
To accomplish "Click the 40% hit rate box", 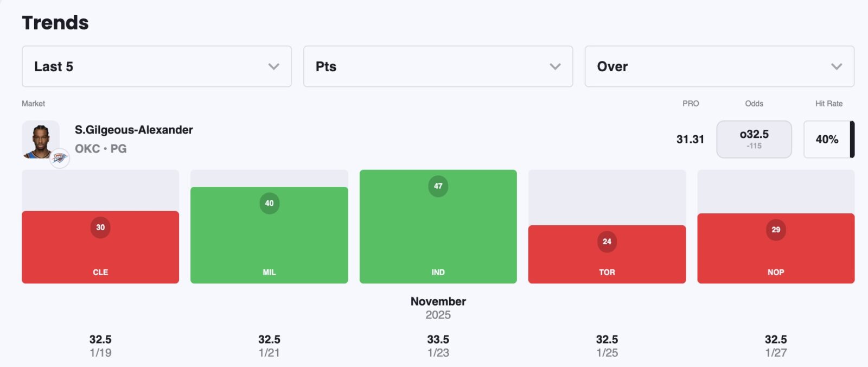I will [x=827, y=140].
